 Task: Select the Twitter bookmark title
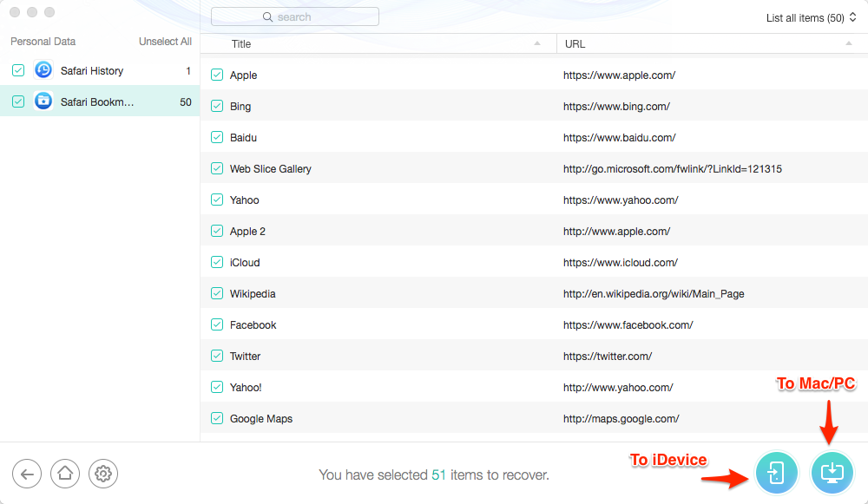(246, 357)
